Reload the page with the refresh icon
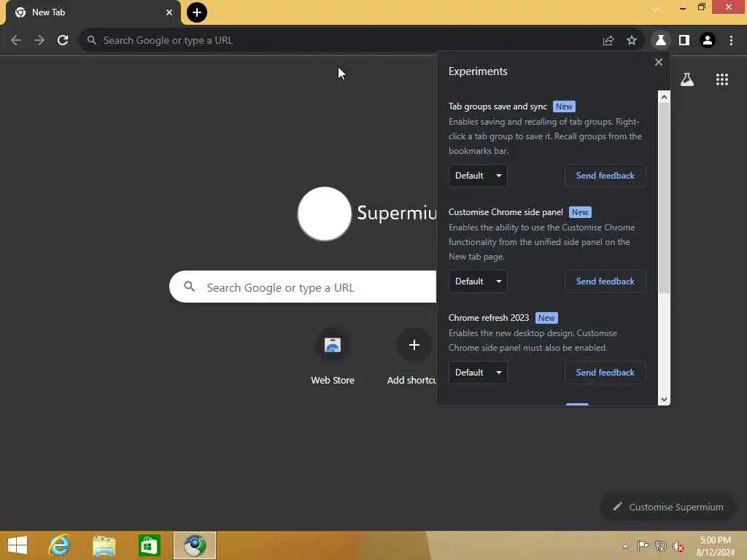Image resolution: width=747 pixels, height=560 pixels. pyautogui.click(x=63, y=41)
